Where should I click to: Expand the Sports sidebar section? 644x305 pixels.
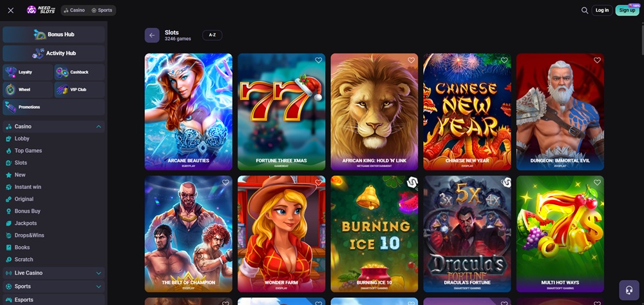pyautogui.click(x=99, y=286)
